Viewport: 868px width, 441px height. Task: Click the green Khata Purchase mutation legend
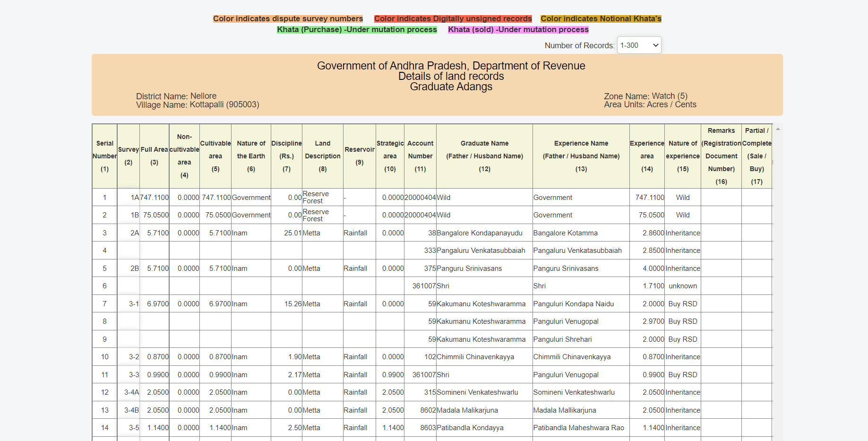pyautogui.click(x=357, y=29)
